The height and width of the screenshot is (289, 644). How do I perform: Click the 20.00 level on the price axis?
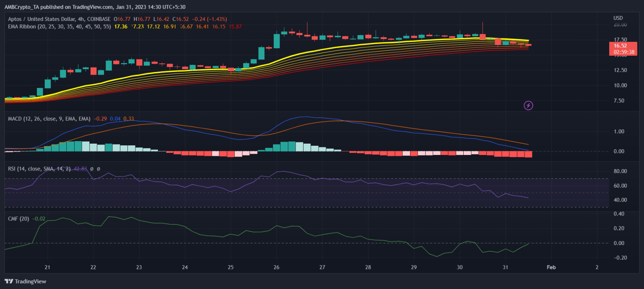pos(620,25)
